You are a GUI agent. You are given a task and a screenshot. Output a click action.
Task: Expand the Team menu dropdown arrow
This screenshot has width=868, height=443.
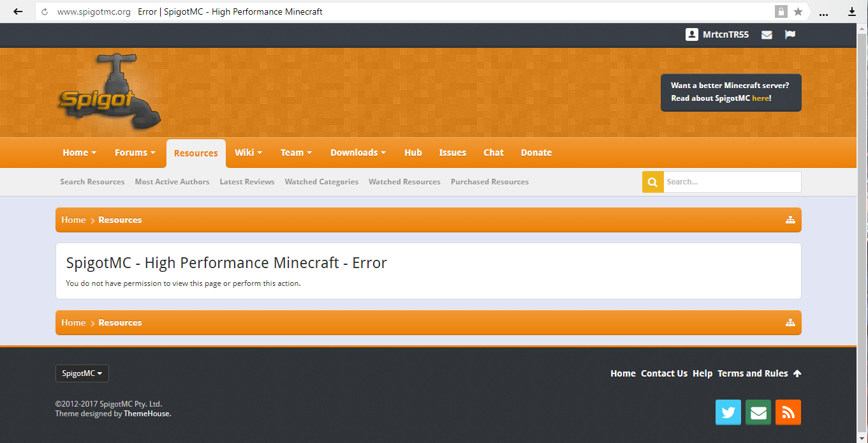309,153
